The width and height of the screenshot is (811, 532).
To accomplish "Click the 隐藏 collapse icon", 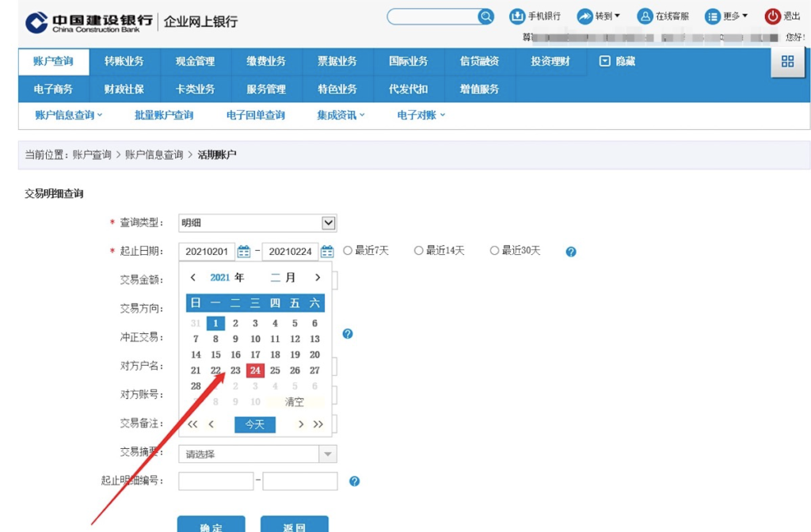I will click(x=604, y=61).
